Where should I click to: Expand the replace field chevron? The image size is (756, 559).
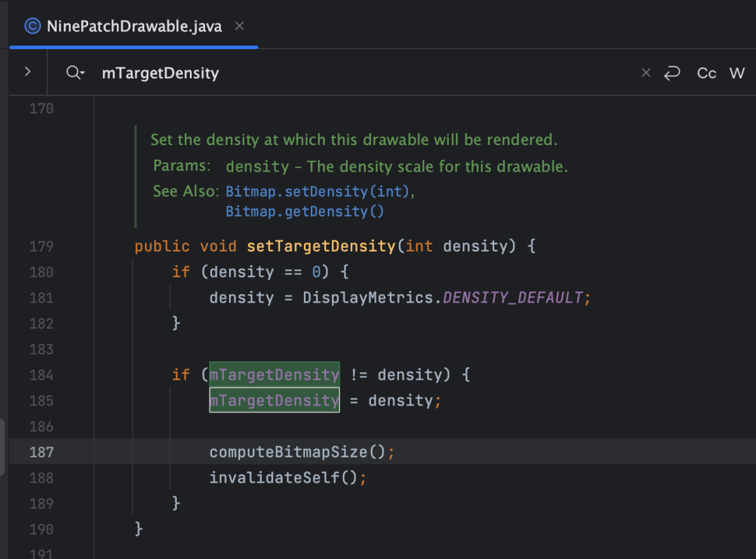click(28, 72)
